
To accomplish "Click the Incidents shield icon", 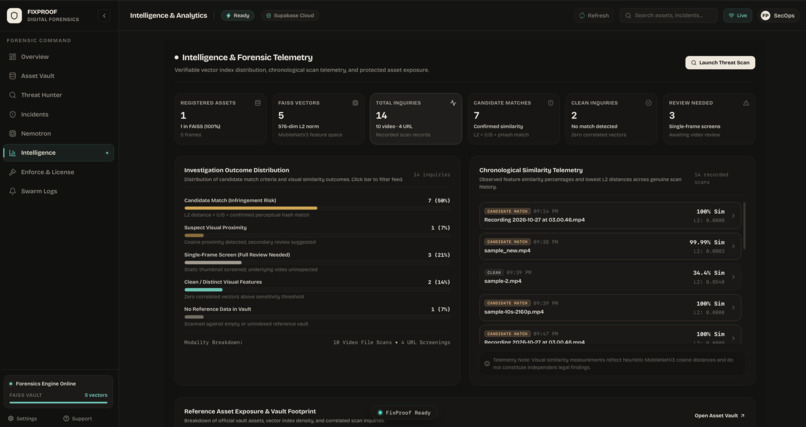I will [x=12, y=114].
